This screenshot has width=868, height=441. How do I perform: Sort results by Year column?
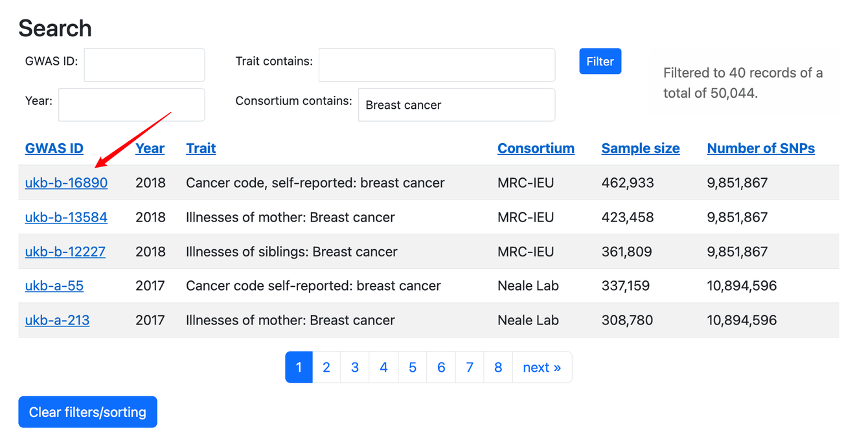point(150,148)
